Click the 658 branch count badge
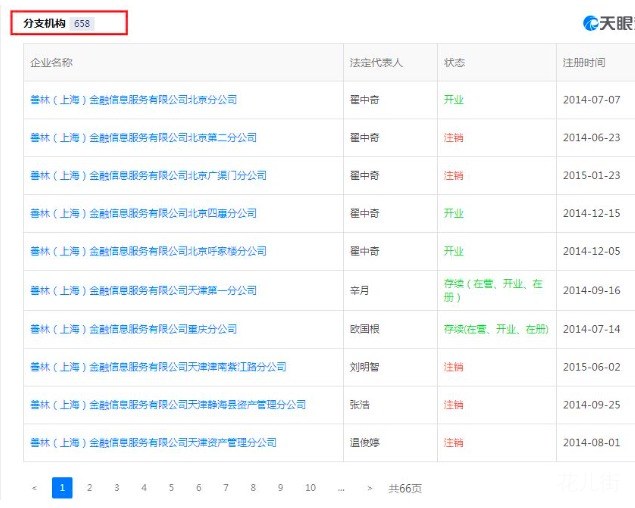 [82, 23]
